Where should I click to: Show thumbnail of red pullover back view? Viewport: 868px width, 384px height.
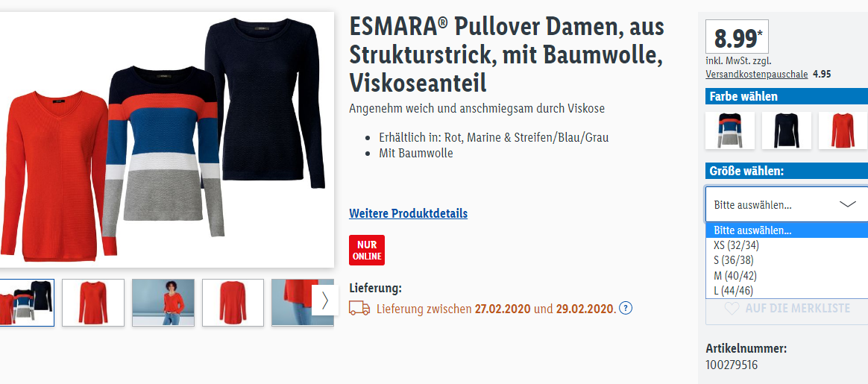(x=233, y=302)
